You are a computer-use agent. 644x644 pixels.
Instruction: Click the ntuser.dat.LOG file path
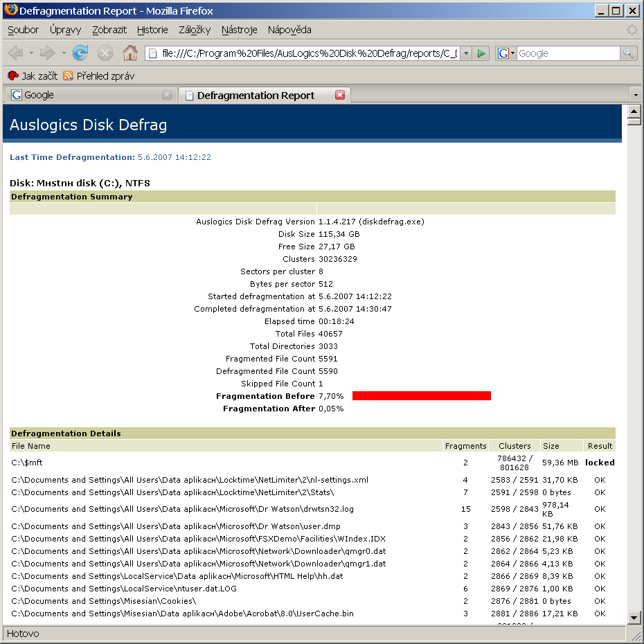(x=124, y=589)
